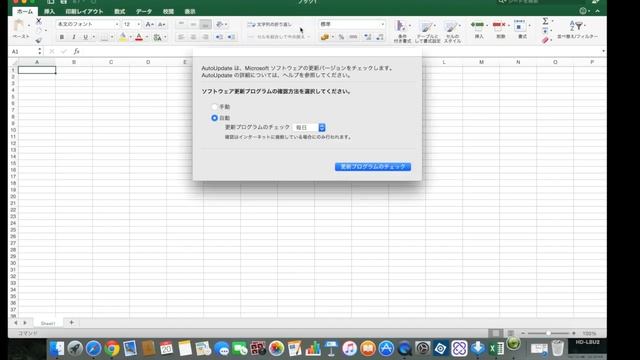Screen dimensions: 640x360
Task: Click the Decrease Indent icon
Action: pyautogui.click(x=219, y=37)
